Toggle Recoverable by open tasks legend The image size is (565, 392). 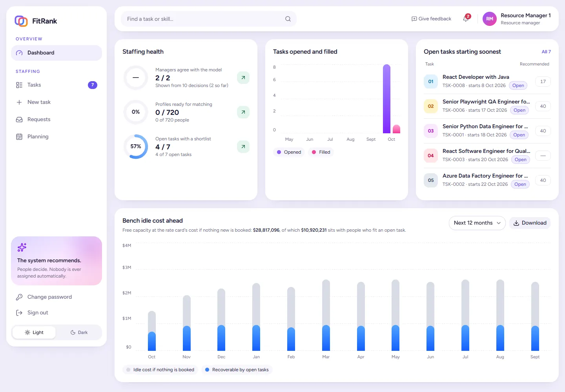[x=237, y=370]
